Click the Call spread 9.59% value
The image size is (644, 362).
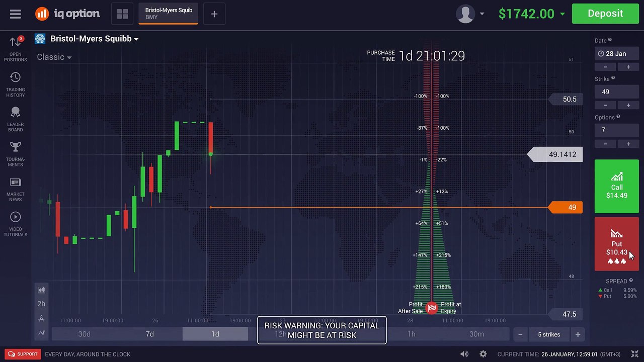629,290
